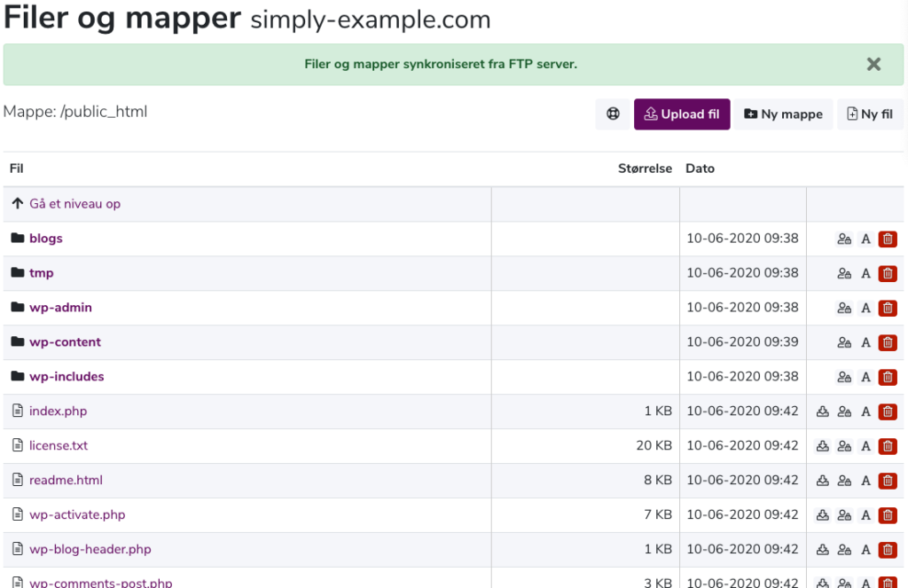Delete index.php with its trash icon
The image size is (908, 588).
click(888, 412)
